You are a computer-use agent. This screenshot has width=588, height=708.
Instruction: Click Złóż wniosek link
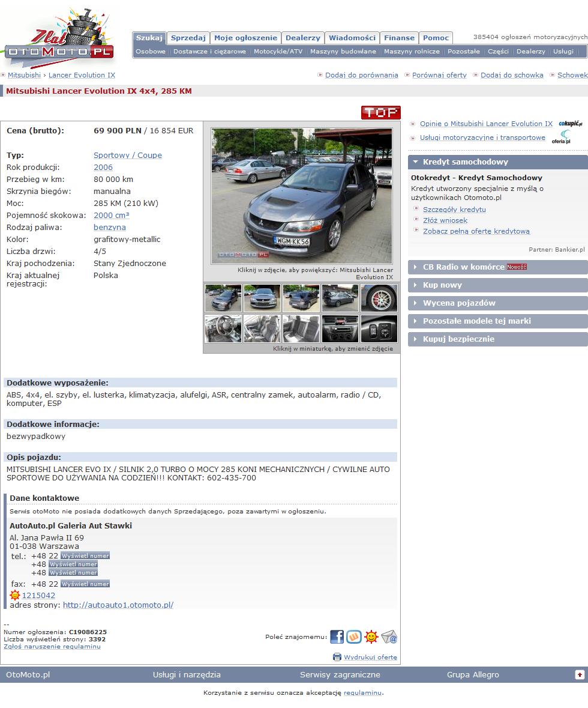445,220
